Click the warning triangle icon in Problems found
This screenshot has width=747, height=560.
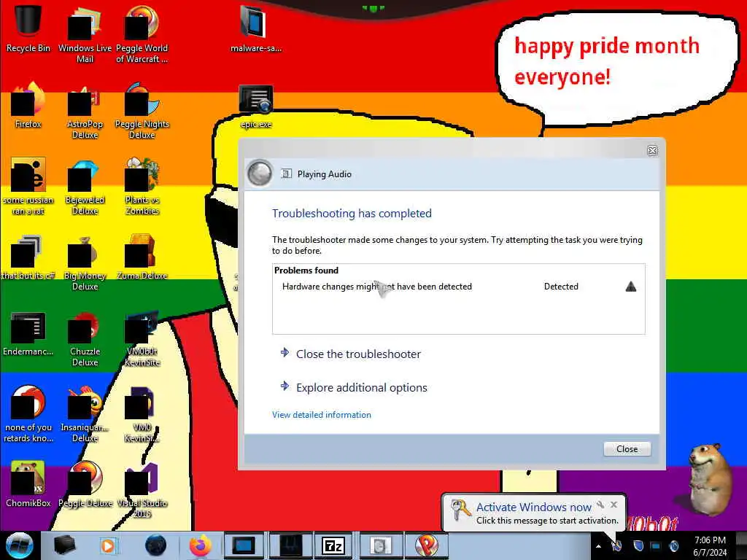coord(631,286)
